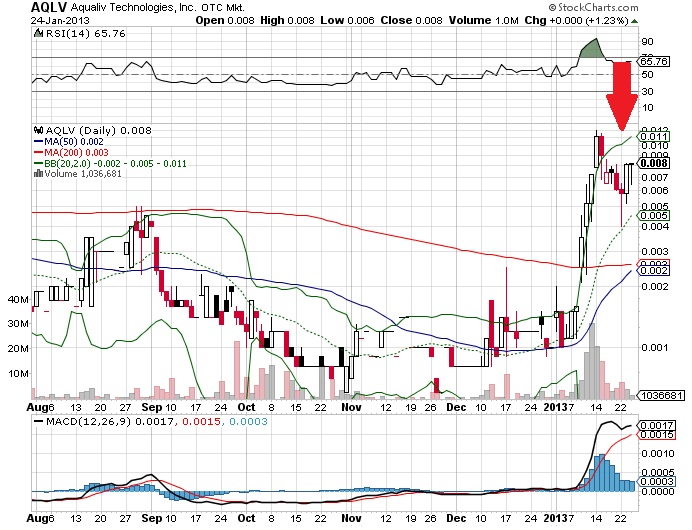Viewport: 692px width, 530px height.
Task: Click the green up-triangle beside Chg
Action: tap(635, 21)
